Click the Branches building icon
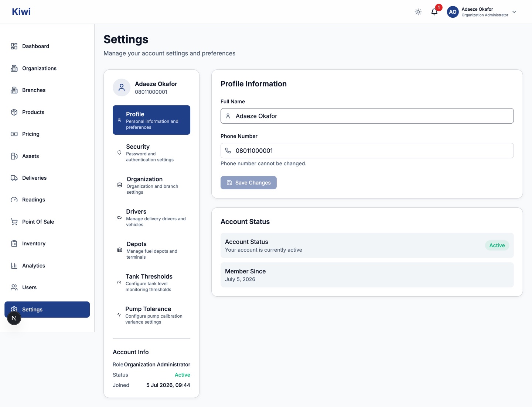 14,90
